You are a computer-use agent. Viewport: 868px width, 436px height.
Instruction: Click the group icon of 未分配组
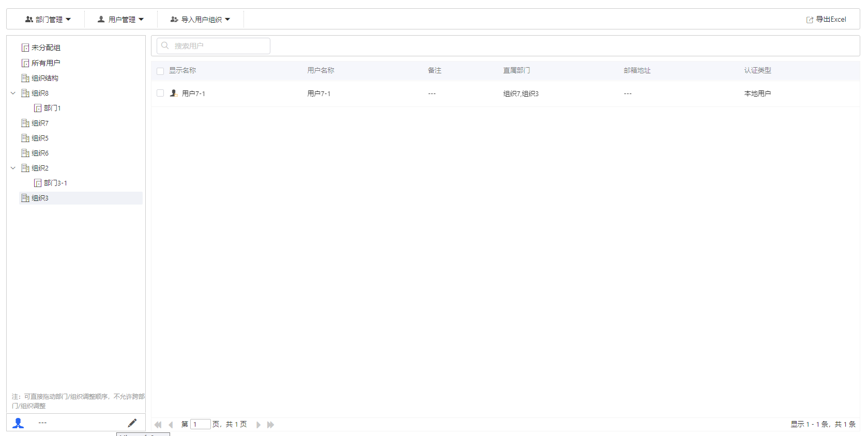pyautogui.click(x=25, y=48)
